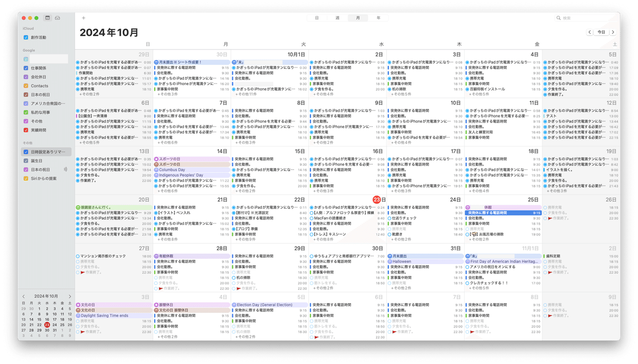
Task: Complete the 靴磨き reminder circle
Action: tap(389, 234)
